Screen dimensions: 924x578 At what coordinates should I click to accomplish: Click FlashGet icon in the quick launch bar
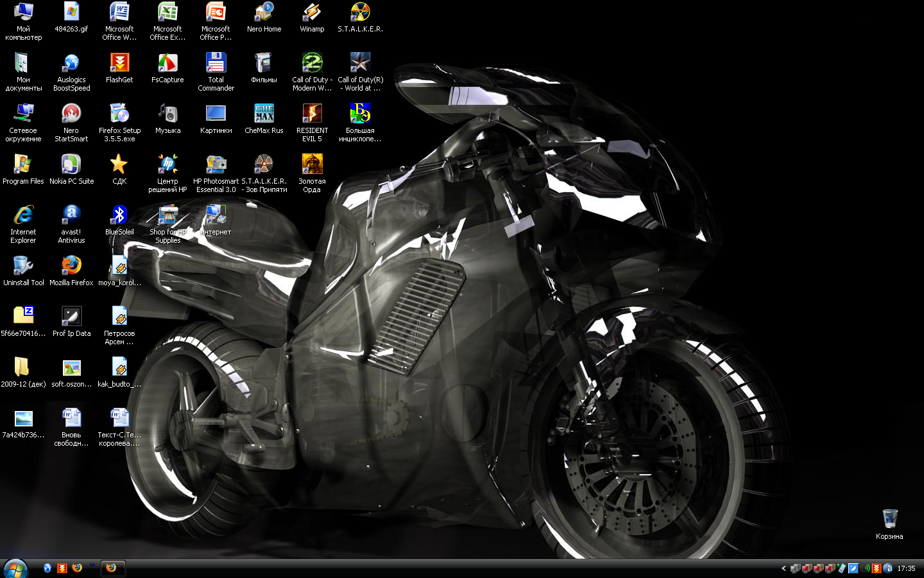(x=62, y=568)
